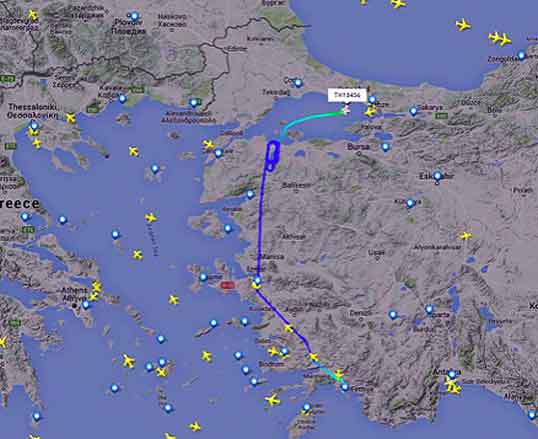Click the yellow plane on coast by Thessaloniki
The image size is (538, 439).
pyautogui.click(x=71, y=118)
